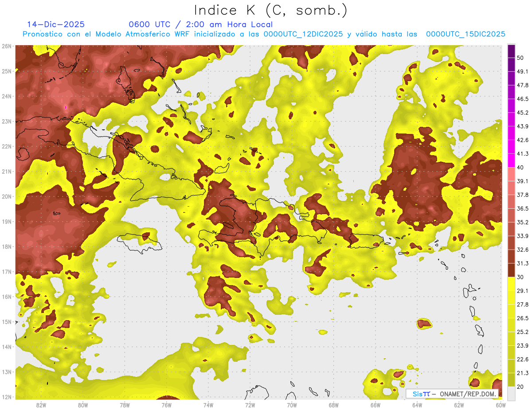532x411 pixels.
Task: Click the latitude axis label "18N"
Action: click(x=7, y=247)
